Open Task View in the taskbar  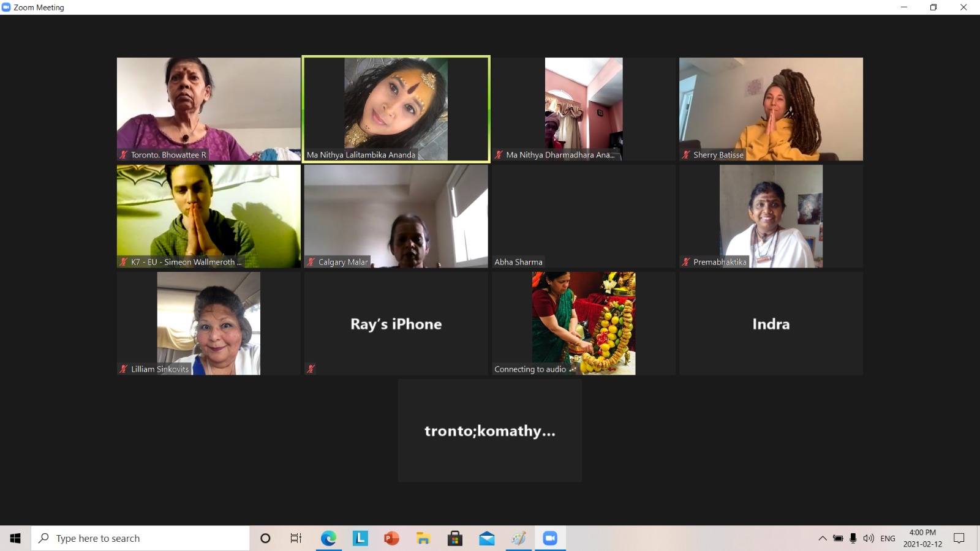[x=296, y=538]
